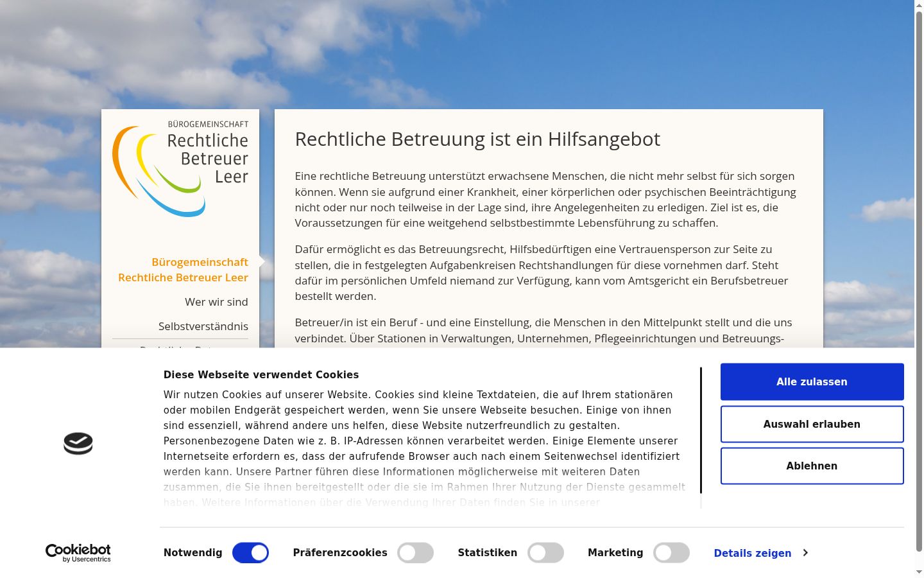Click the Alle zulassen button
This screenshot has height=578, width=924.
coord(812,381)
